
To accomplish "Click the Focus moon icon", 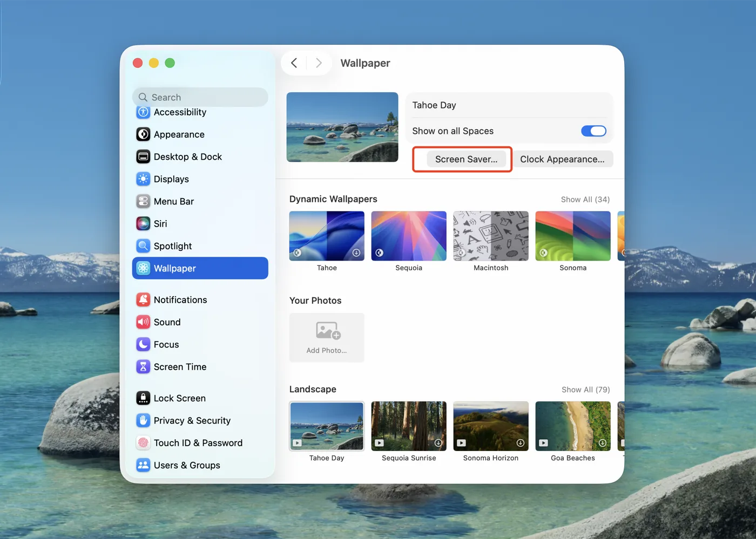I will point(143,344).
